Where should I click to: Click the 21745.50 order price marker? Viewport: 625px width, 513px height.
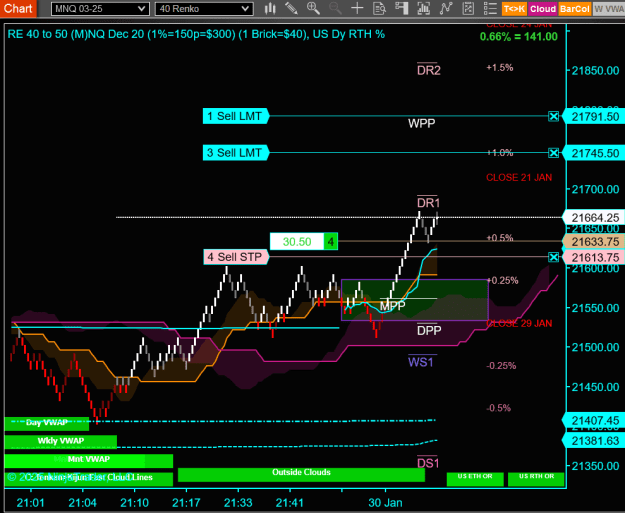(x=594, y=153)
